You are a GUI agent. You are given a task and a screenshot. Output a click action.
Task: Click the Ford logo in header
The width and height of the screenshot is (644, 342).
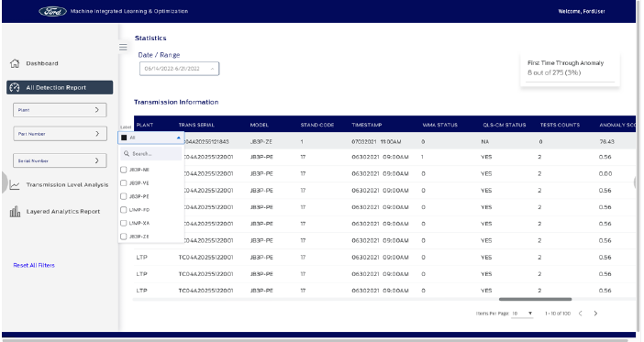tap(52, 12)
